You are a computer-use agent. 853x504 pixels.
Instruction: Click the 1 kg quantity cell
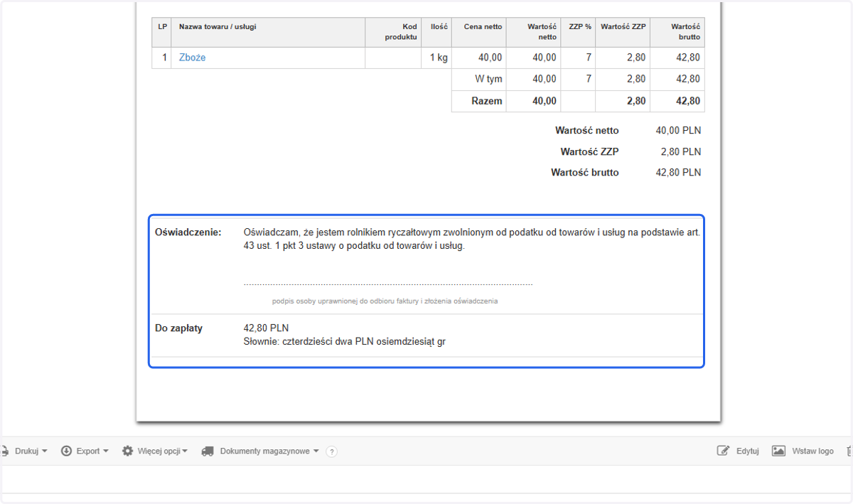coord(436,58)
